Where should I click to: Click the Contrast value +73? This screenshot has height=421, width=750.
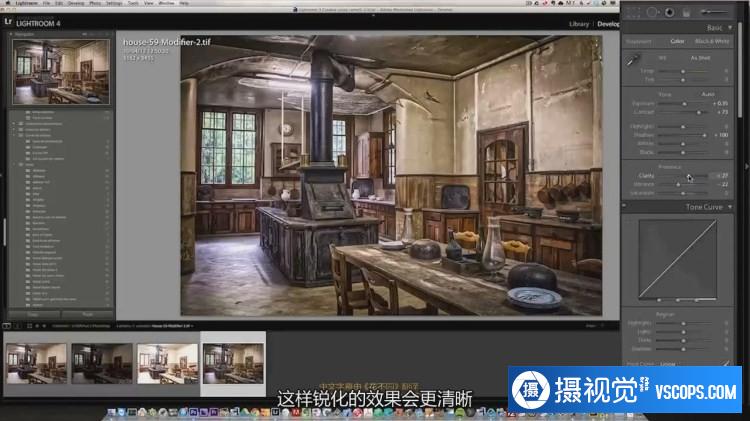click(722, 112)
